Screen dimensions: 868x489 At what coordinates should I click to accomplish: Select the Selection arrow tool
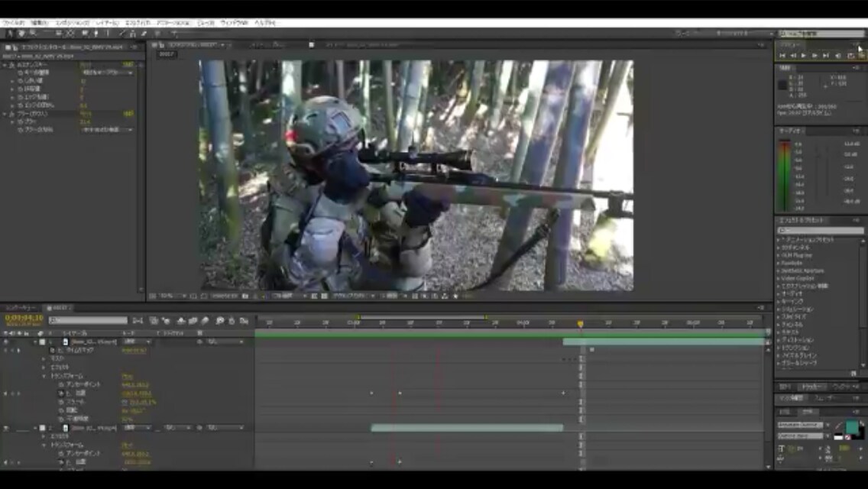[10, 33]
